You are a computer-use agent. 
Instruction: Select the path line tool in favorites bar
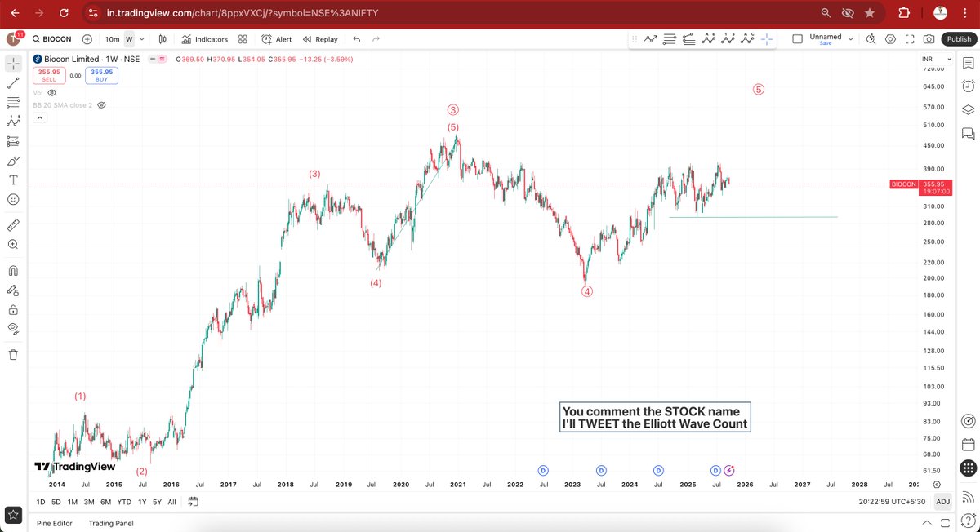click(x=651, y=39)
